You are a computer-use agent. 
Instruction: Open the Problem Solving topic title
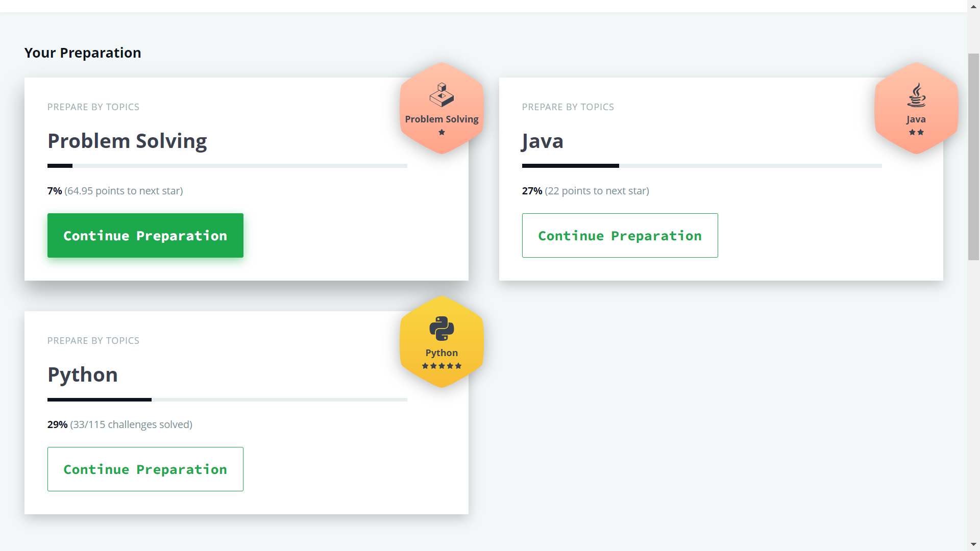(127, 141)
